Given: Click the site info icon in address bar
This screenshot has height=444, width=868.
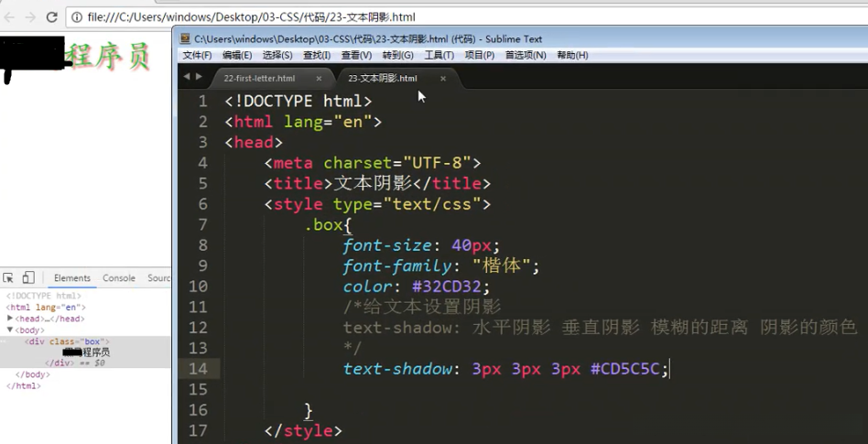Looking at the screenshot, I should pyautogui.click(x=77, y=17).
